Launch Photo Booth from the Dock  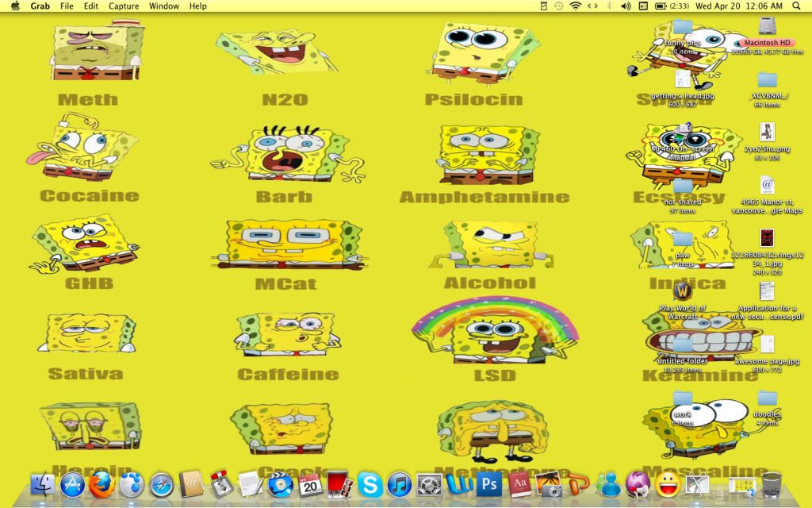tap(340, 485)
